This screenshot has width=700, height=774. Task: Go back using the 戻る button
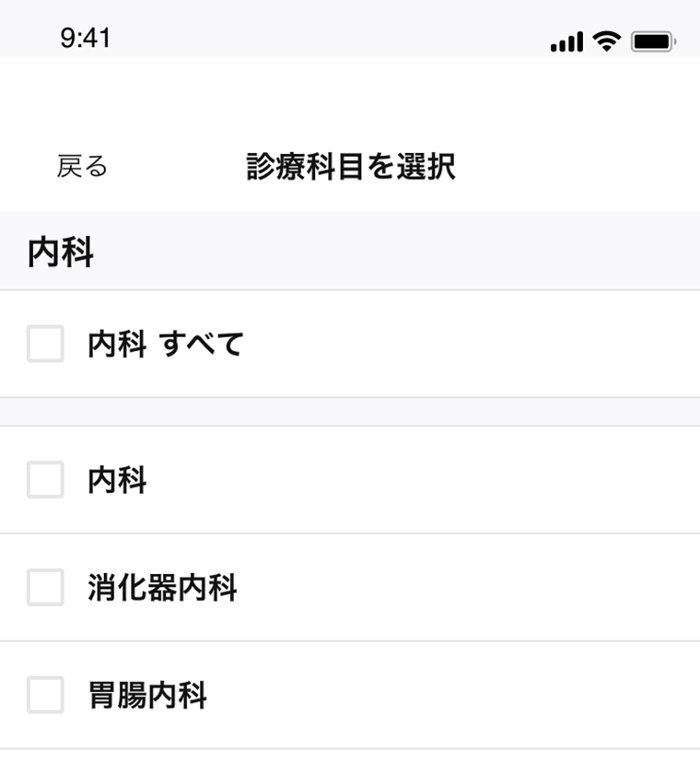[x=82, y=166]
